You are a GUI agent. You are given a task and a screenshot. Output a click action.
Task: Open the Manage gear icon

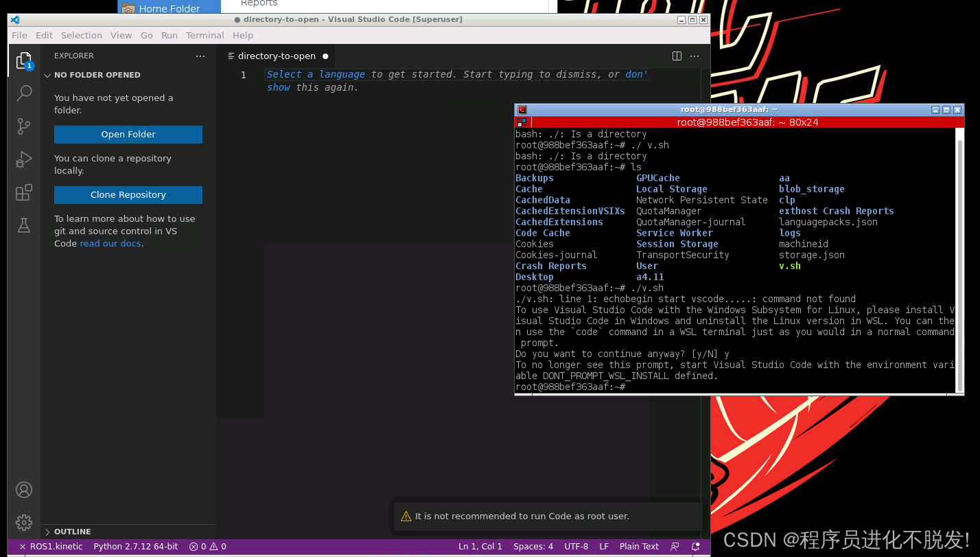24,523
